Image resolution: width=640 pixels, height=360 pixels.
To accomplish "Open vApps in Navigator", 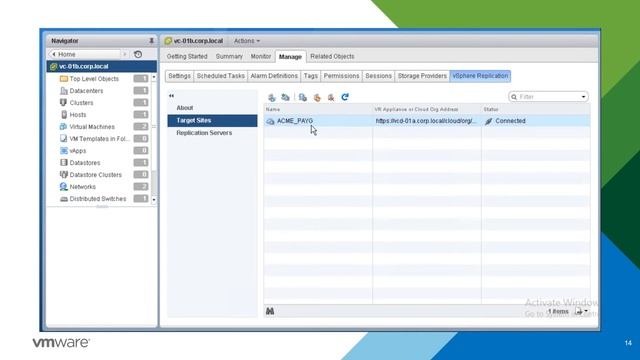I will pyautogui.click(x=78, y=151).
